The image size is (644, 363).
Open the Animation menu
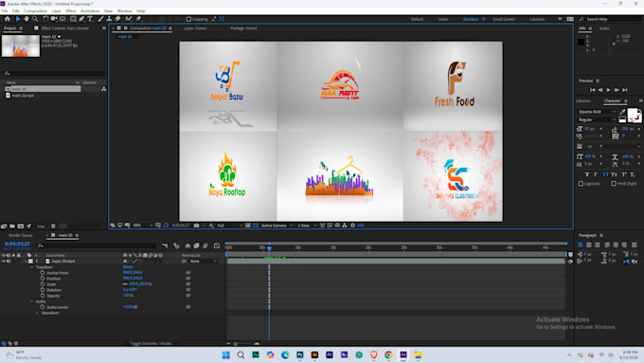pyautogui.click(x=90, y=11)
